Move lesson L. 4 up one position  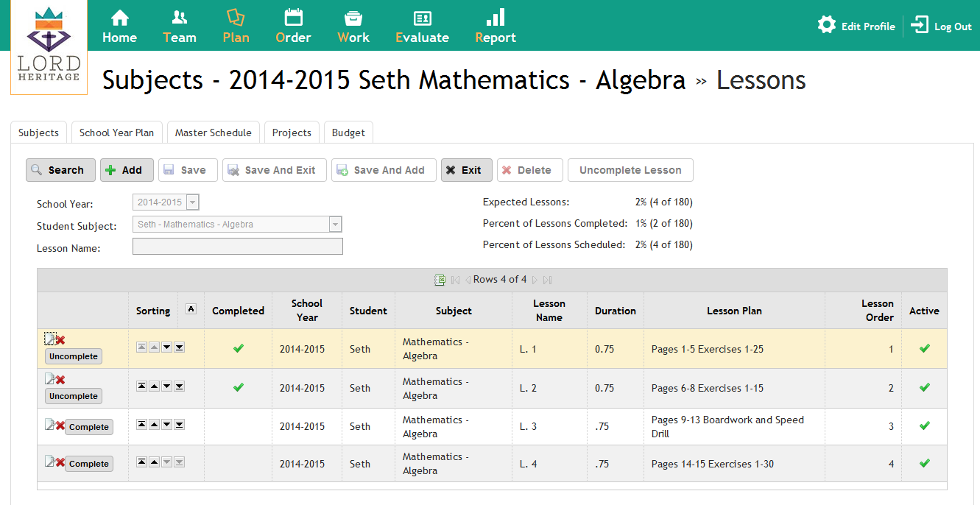154,462
